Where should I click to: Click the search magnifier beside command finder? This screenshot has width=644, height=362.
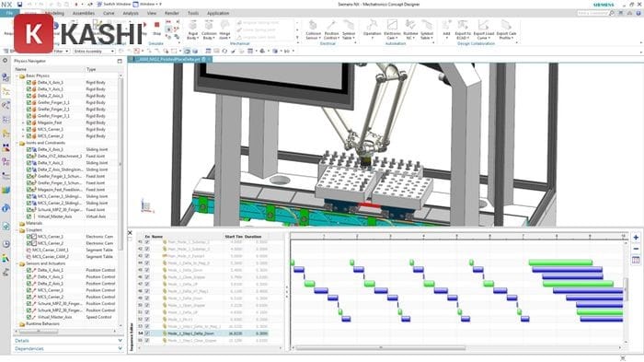pyautogui.click(x=612, y=13)
